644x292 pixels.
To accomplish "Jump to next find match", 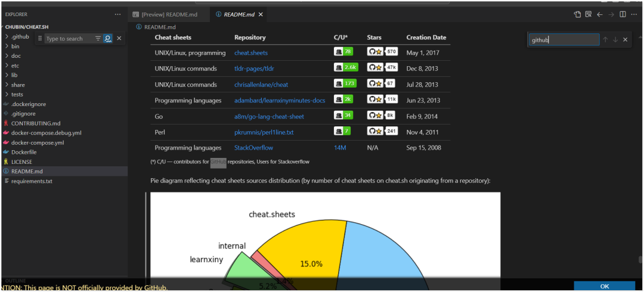I will [615, 40].
